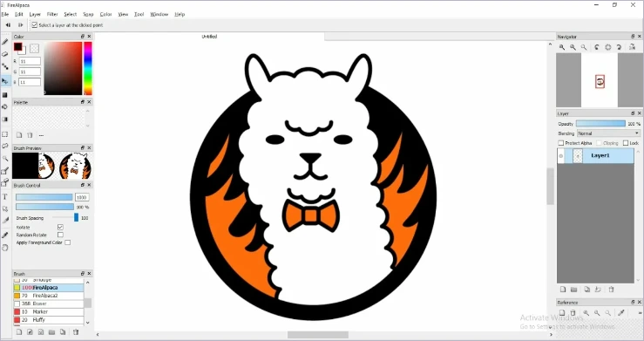Add a new layer in Layer panel

click(563, 290)
